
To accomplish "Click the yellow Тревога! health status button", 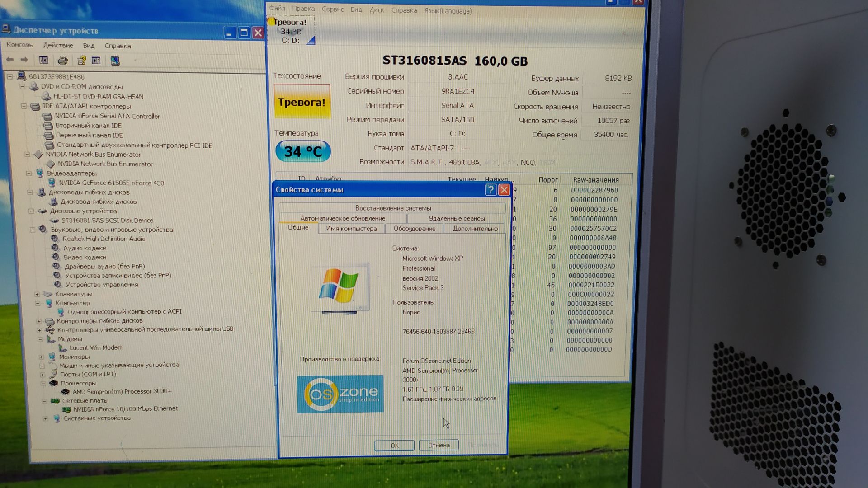I will [302, 102].
